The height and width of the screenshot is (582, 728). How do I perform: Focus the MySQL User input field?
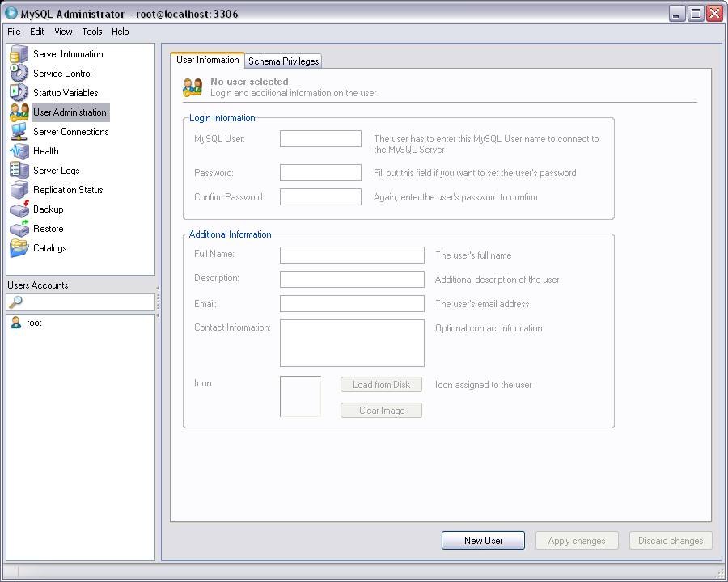(x=320, y=139)
